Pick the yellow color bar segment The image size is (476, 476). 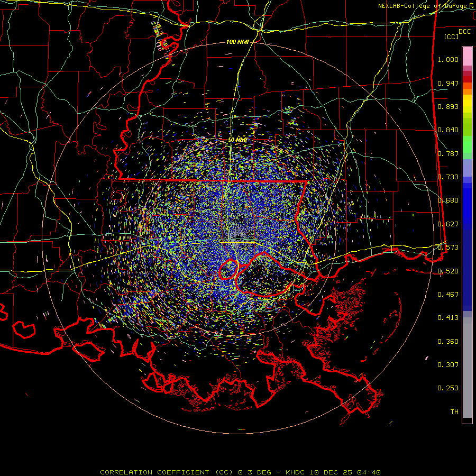(467, 104)
